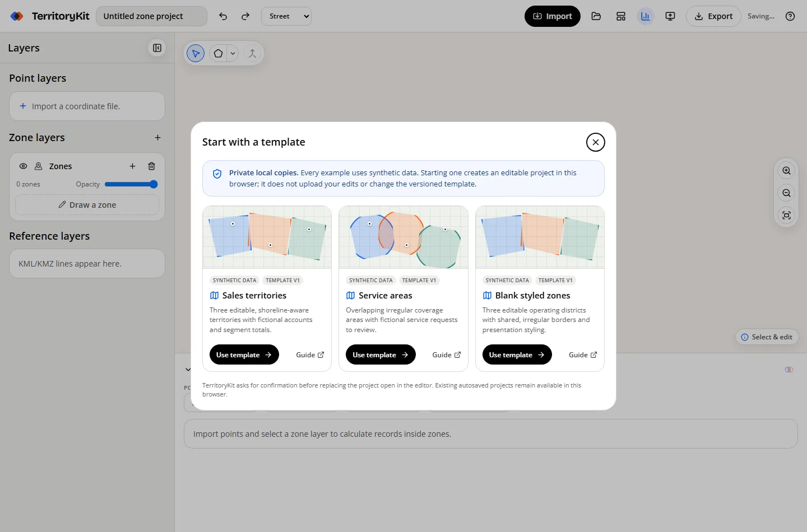Screen dimensions: 807x532
Task: Use the Sales territories template
Action: (x=244, y=355)
